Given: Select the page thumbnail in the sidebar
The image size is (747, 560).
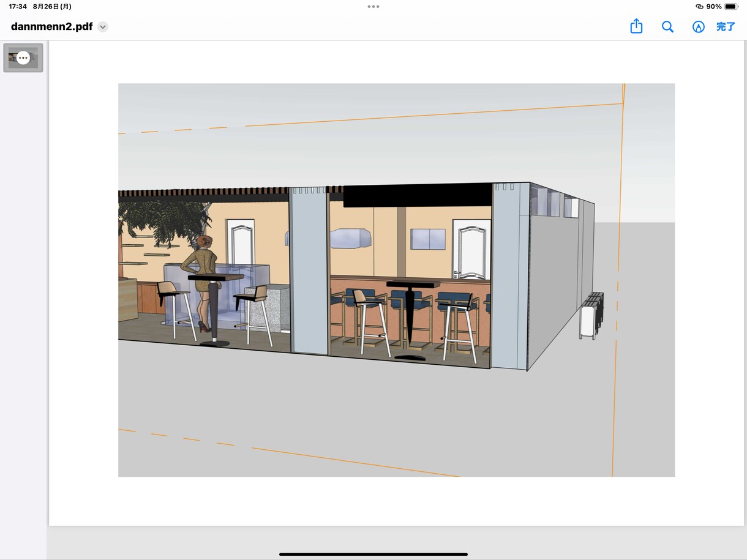Looking at the screenshot, I should pos(23,58).
